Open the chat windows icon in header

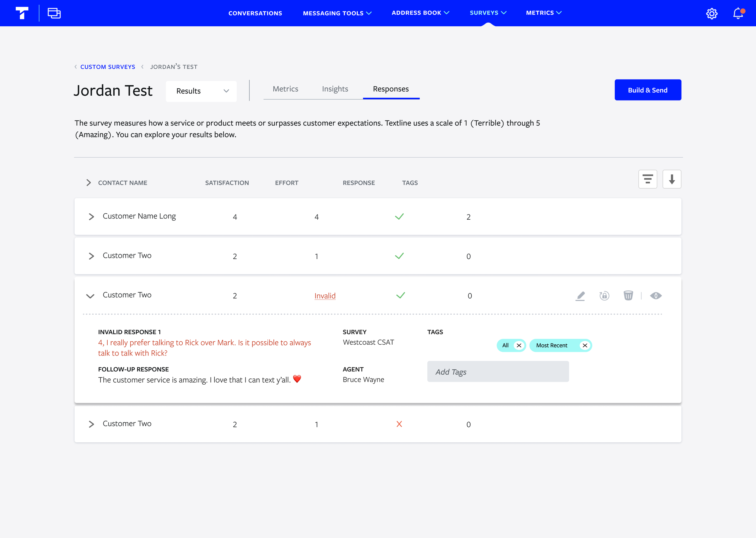coord(54,13)
